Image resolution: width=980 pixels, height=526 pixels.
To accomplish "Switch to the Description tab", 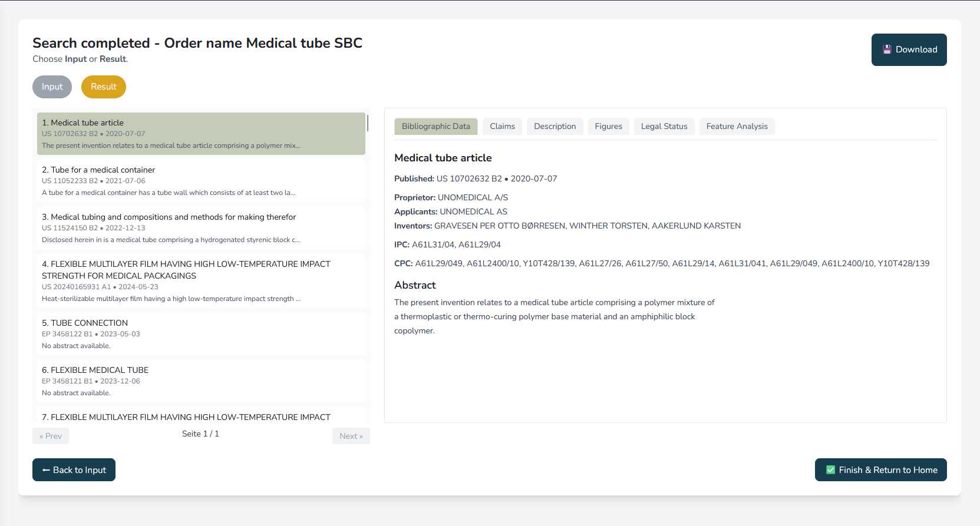I will point(555,126).
